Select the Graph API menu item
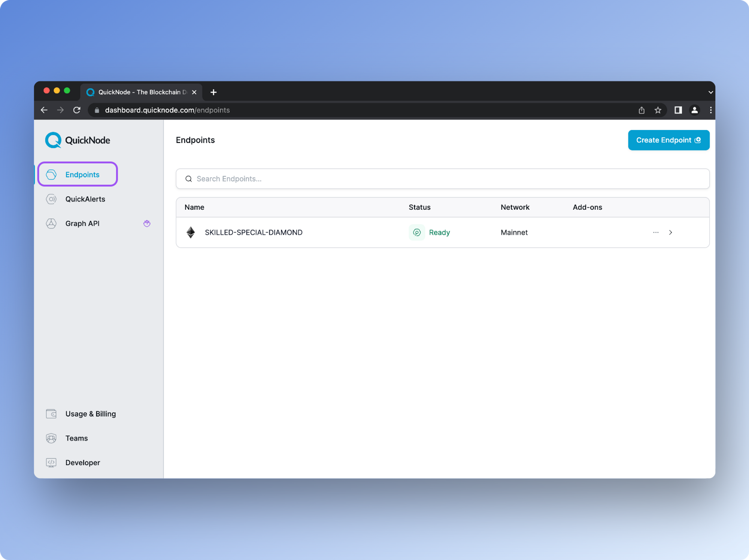This screenshot has width=749, height=560. pyautogui.click(x=82, y=223)
